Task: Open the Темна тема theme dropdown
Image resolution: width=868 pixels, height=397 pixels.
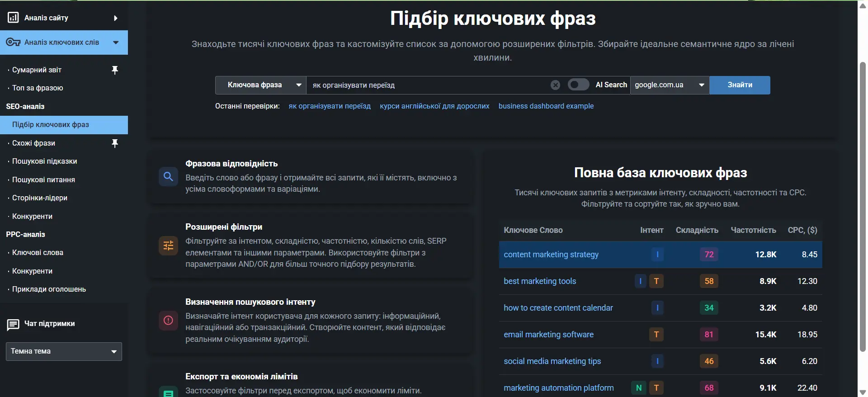Action: (x=64, y=351)
